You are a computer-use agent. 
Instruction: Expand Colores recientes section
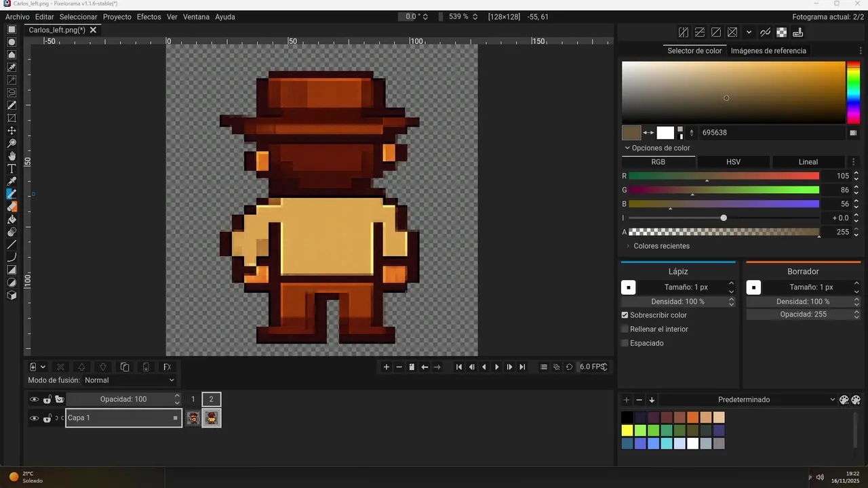click(657, 246)
